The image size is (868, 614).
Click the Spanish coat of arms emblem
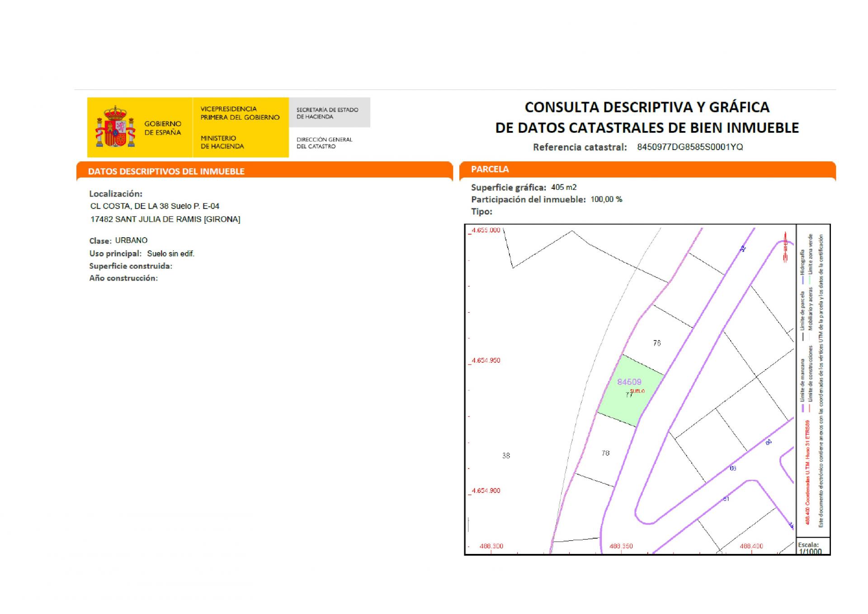(115, 127)
